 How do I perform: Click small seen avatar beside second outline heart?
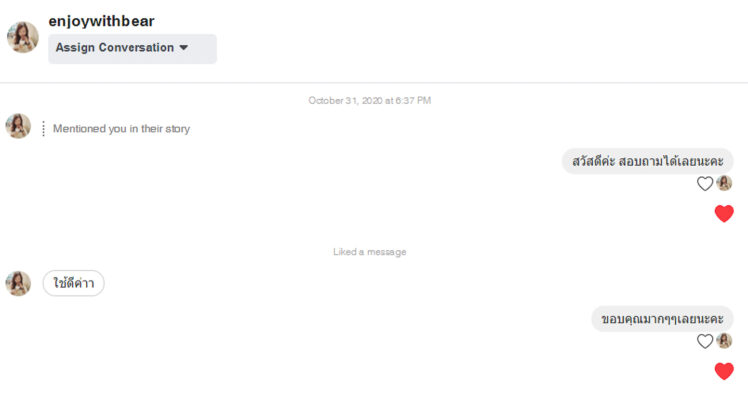tap(724, 341)
